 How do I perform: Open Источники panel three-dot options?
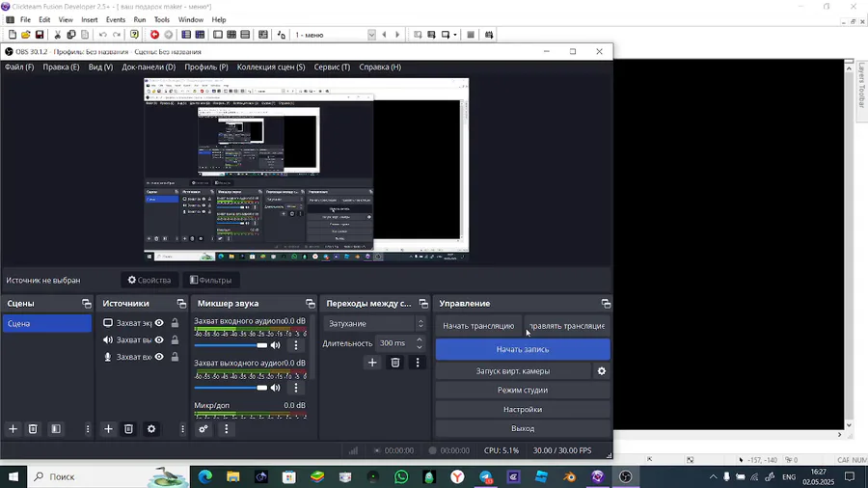point(182,429)
